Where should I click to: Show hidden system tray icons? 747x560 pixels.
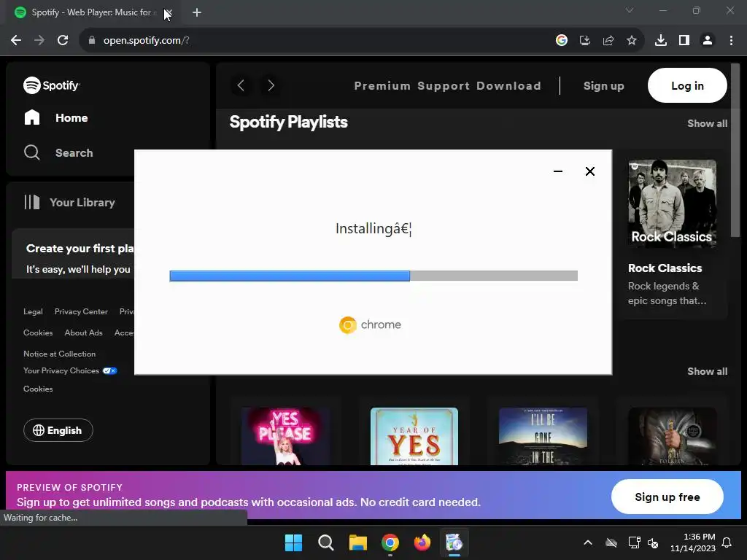(588, 542)
